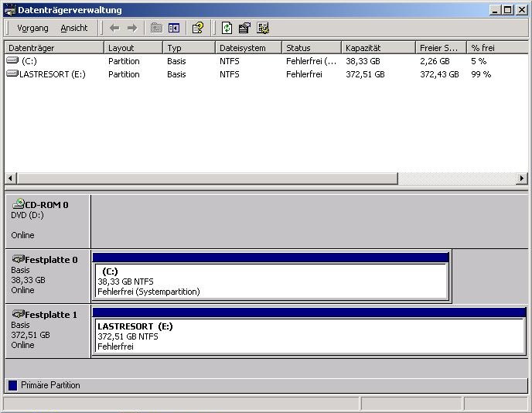Select the (C:) volume row name
Image resolution: width=532 pixels, height=413 pixels.
pyautogui.click(x=29, y=61)
